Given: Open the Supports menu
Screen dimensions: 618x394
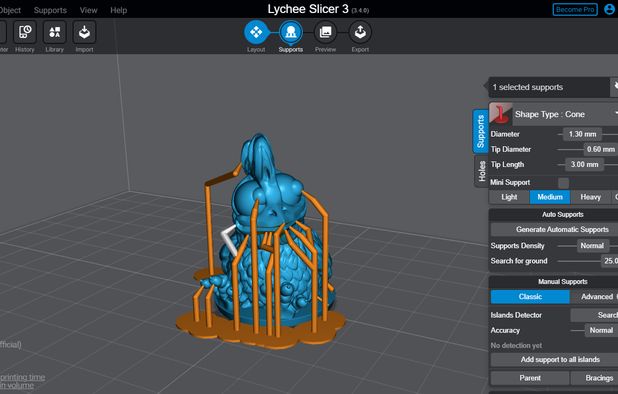Looking at the screenshot, I should click(50, 10).
